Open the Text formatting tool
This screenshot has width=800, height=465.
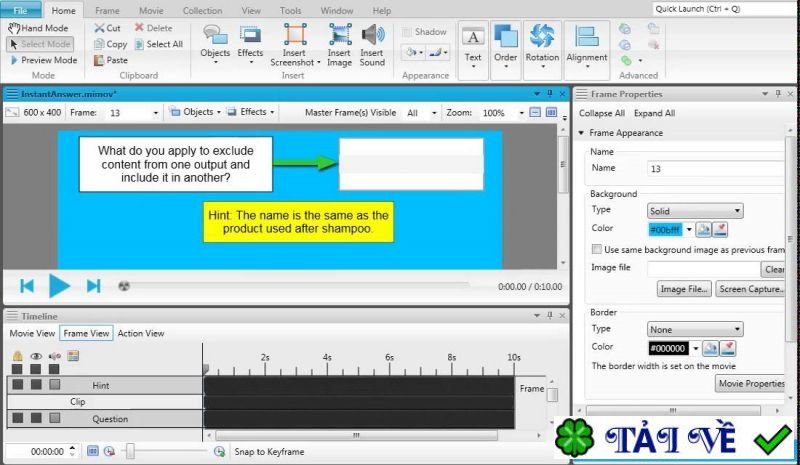(473, 50)
